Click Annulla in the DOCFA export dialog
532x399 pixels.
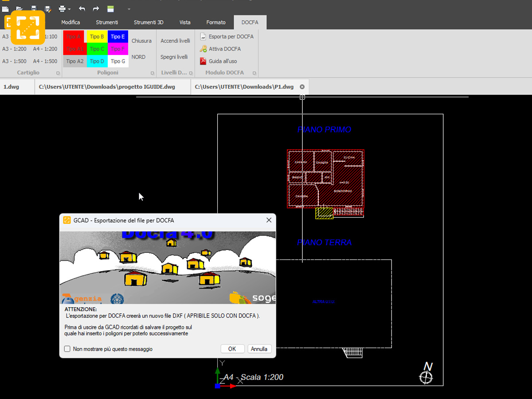pos(259,349)
